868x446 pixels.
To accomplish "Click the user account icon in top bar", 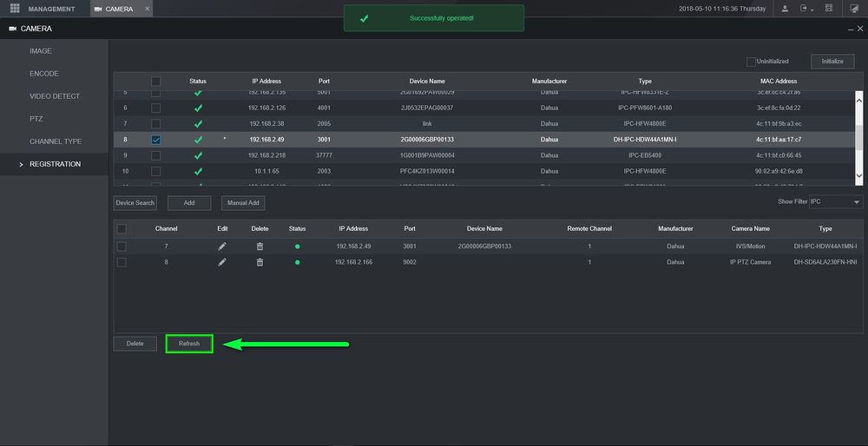I will [x=786, y=9].
